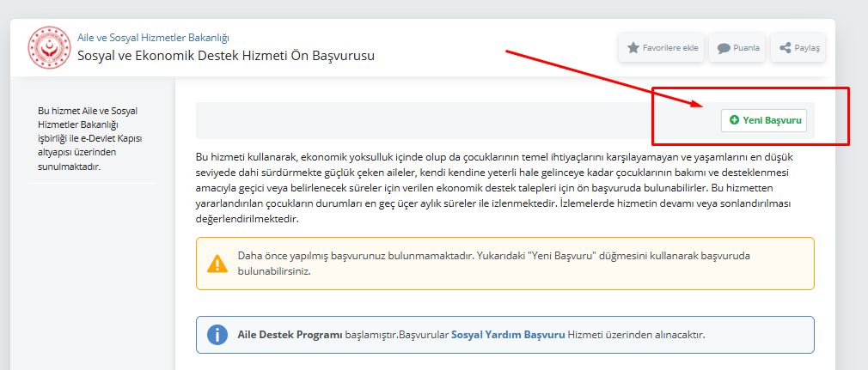Click the star icon for favorites

pos(633,48)
